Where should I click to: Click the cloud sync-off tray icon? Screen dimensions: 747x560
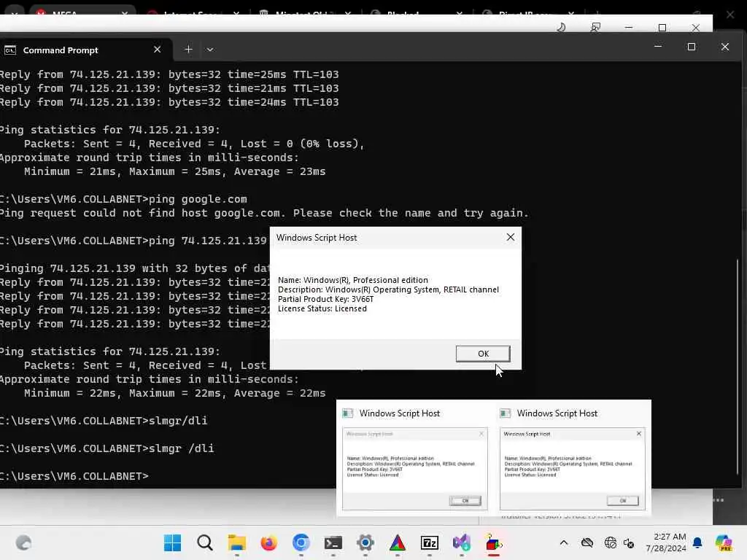[x=587, y=542]
